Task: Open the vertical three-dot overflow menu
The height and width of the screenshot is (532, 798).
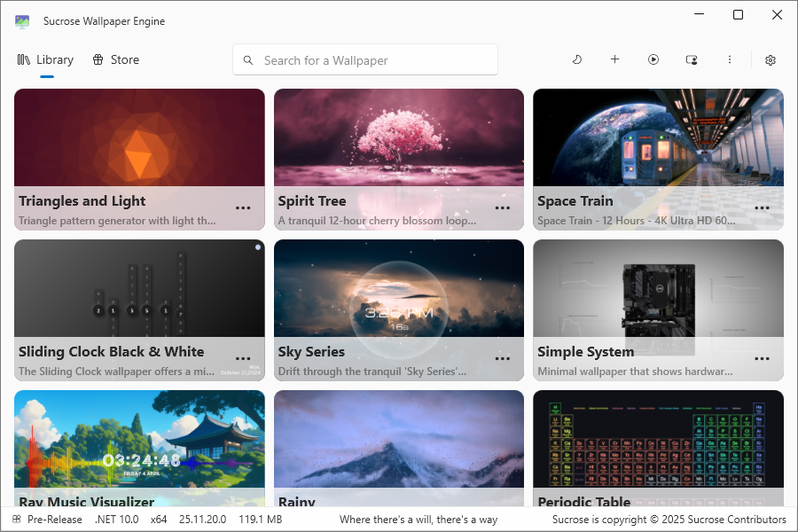Action: tap(730, 59)
